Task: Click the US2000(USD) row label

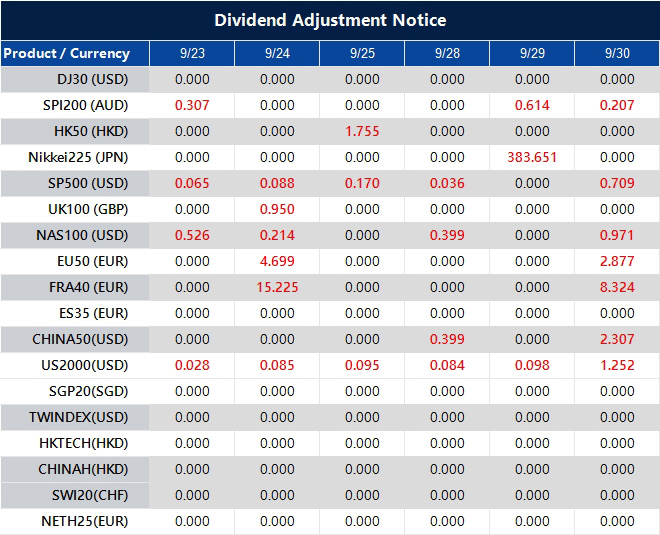Action: (x=85, y=365)
